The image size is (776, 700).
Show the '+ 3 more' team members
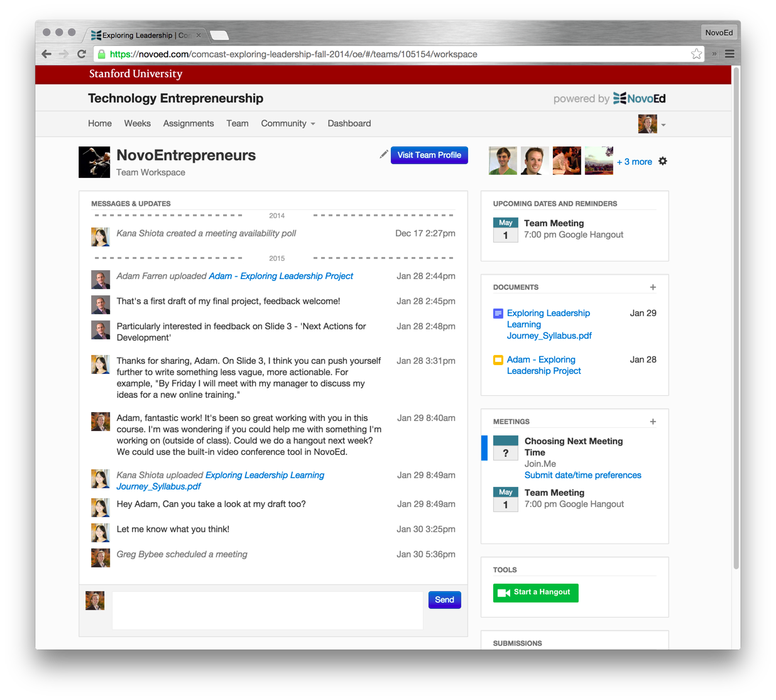(634, 162)
